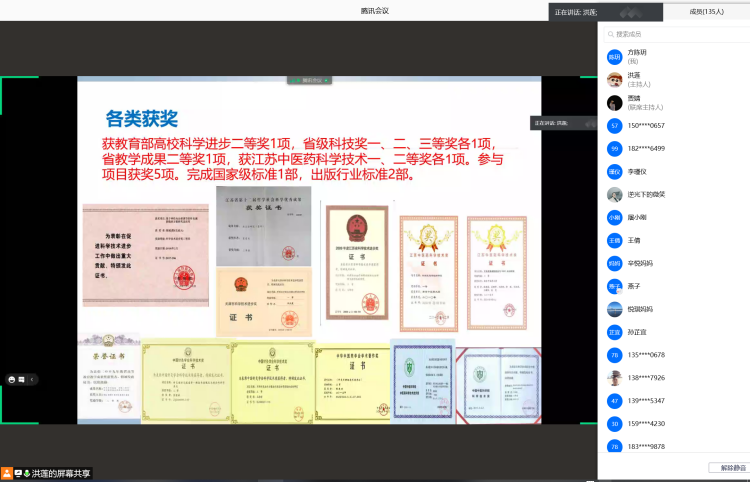Select member 139****5347
This screenshot has height=482, width=750.
click(x=646, y=401)
